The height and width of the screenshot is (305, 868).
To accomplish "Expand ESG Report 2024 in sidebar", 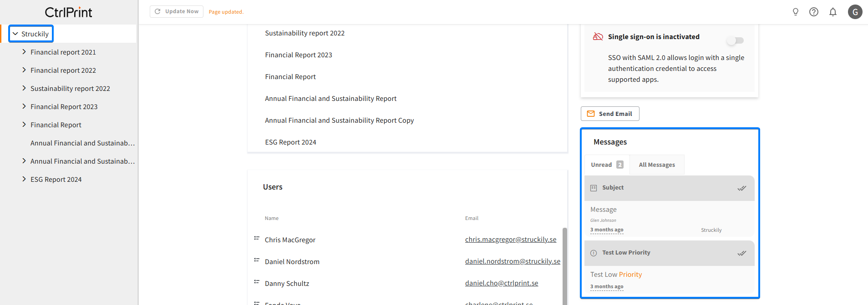I will tap(24, 179).
